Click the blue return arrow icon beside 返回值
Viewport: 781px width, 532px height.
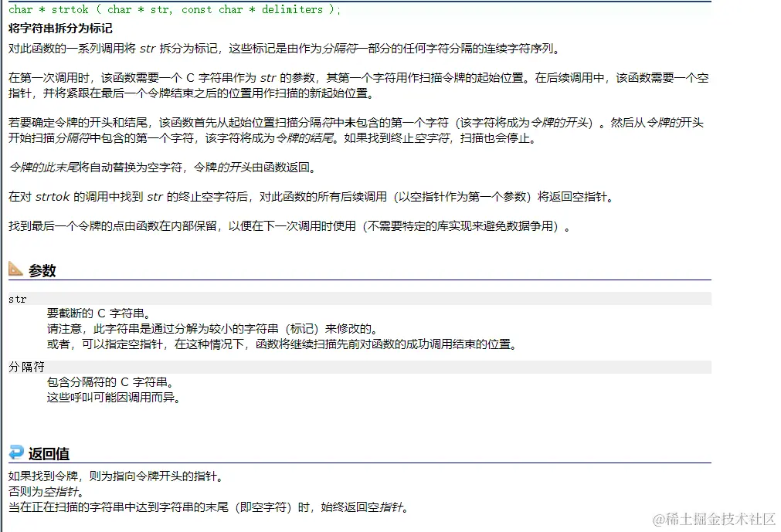(16, 452)
